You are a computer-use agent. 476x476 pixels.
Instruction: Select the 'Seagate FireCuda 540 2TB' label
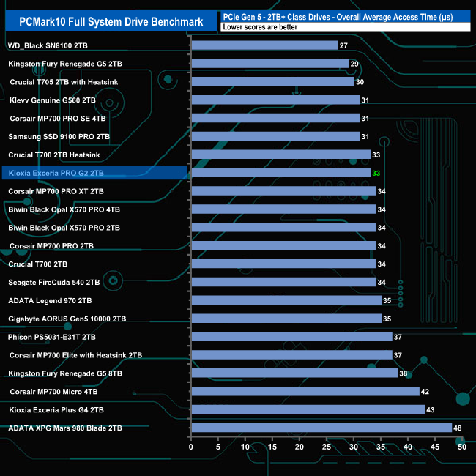pyautogui.click(x=54, y=283)
